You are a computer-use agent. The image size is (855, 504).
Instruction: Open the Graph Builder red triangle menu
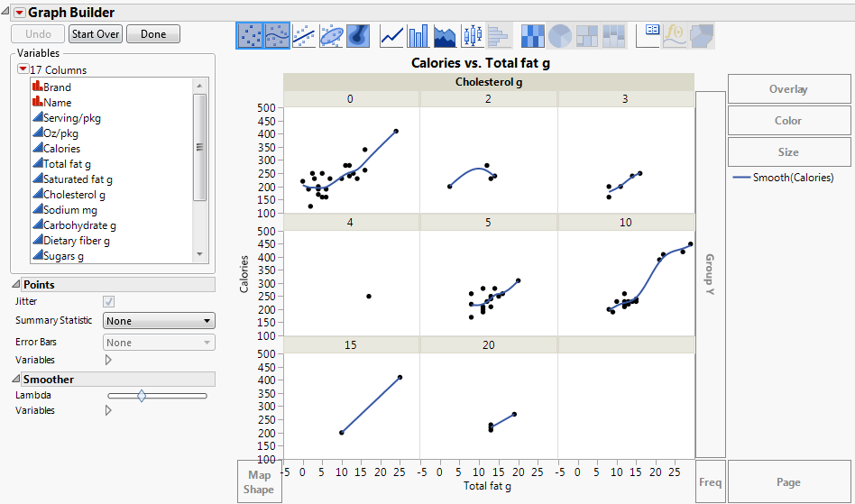click(19, 13)
